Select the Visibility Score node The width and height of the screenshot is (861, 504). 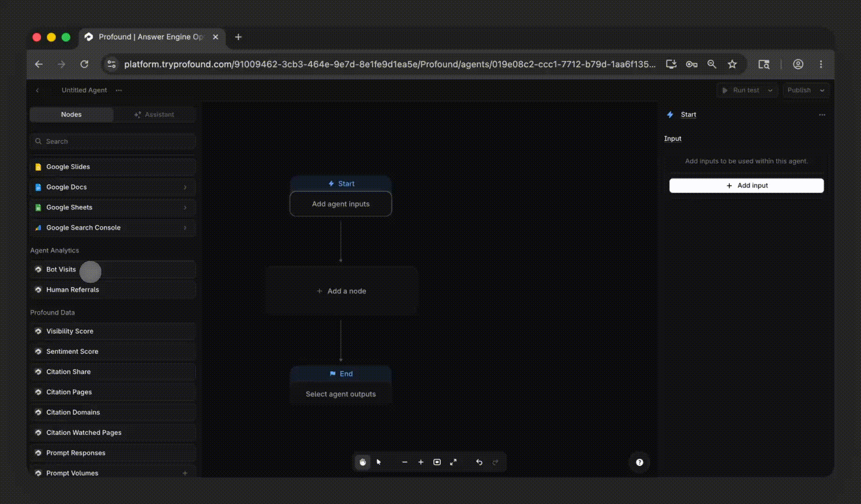[x=113, y=331]
